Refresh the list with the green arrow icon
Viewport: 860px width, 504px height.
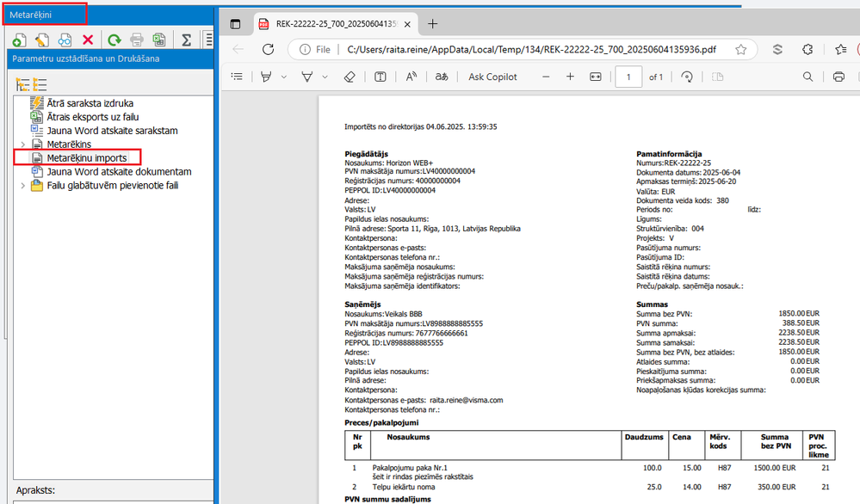[114, 40]
